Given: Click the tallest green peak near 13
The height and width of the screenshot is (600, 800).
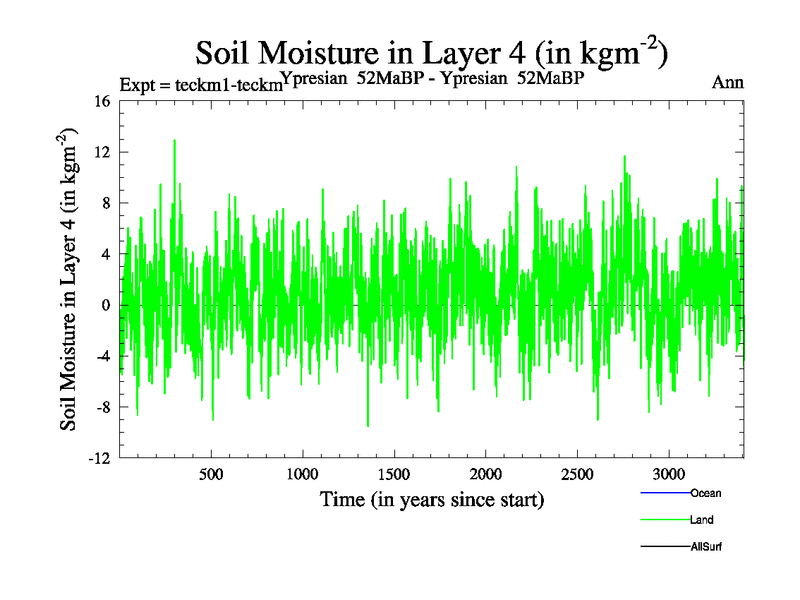Looking at the screenshot, I should pos(175,141).
